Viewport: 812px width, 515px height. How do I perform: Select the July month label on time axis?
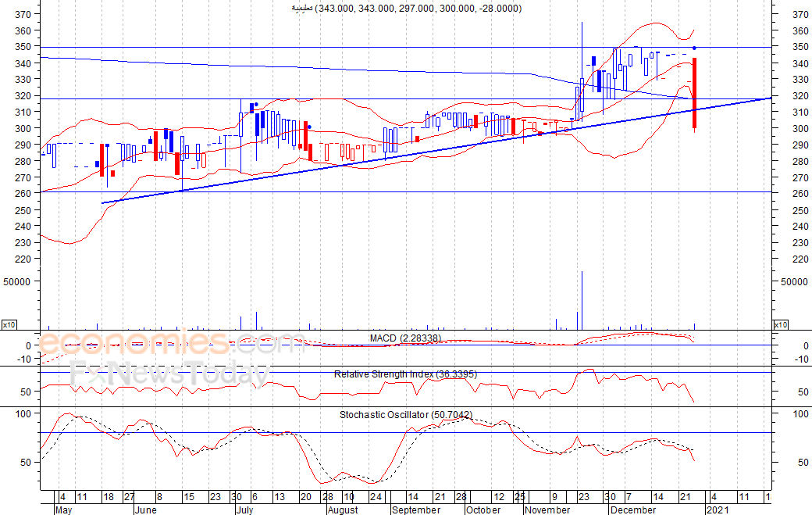point(245,510)
